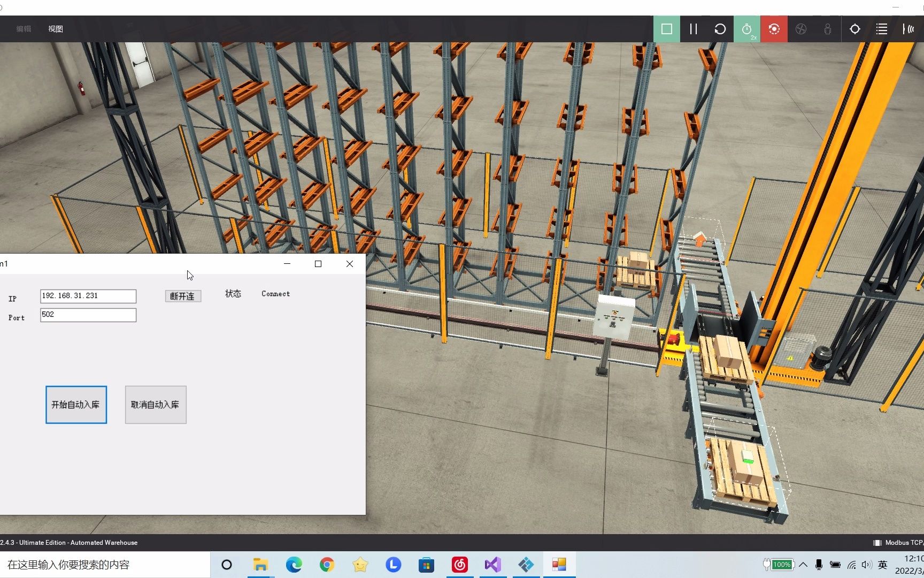Open the list view icon on the toolbar
The width and height of the screenshot is (924, 578).
[x=881, y=29]
